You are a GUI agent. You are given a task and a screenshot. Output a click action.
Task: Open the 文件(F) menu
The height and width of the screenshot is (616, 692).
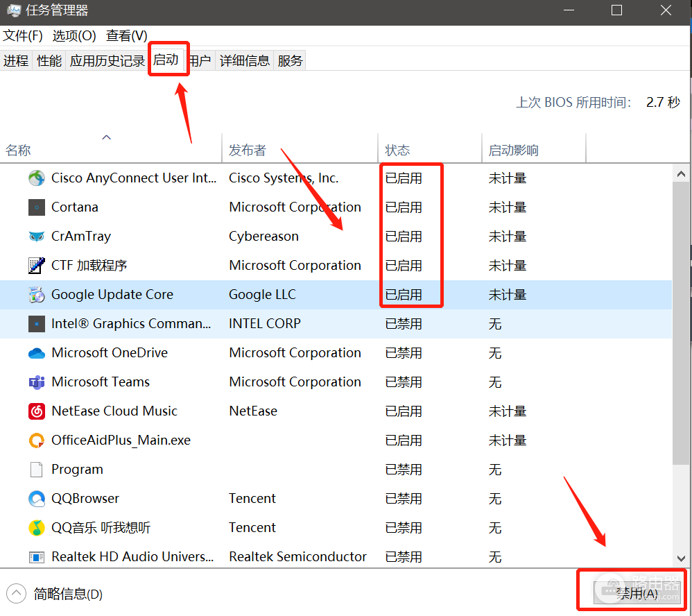[x=22, y=36]
